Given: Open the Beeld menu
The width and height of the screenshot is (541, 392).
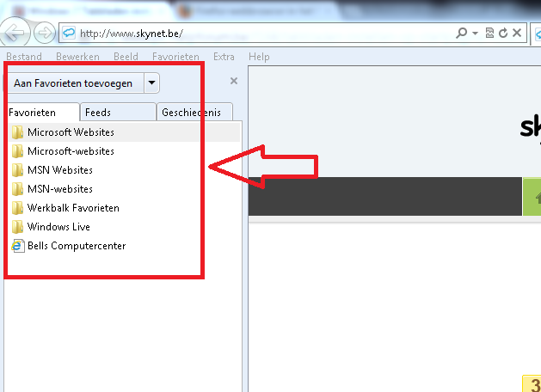Looking at the screenshot, I should tap(126, 57).
